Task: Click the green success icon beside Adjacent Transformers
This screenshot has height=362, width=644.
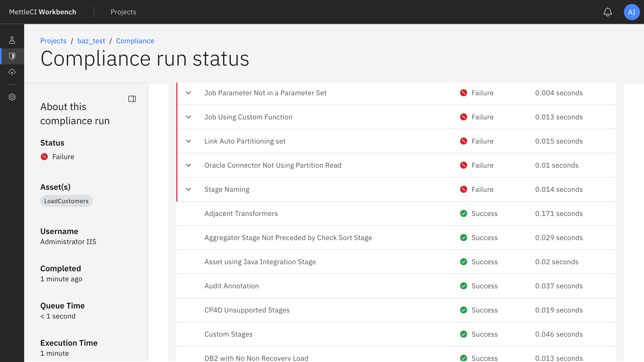Action: click(x=464, y=213)
